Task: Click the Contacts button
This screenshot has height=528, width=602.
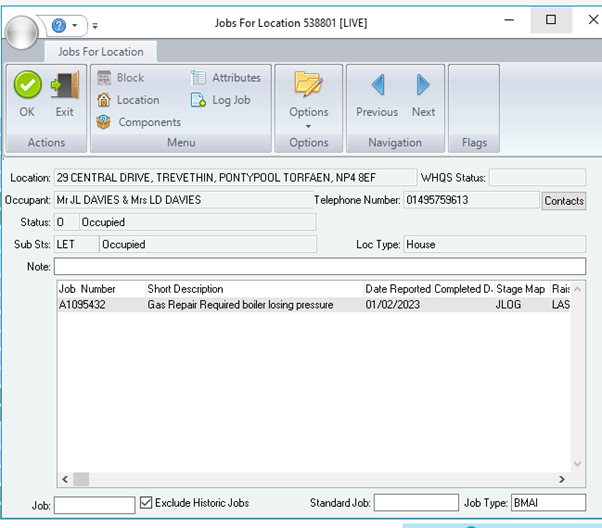Action: click(x=564, y=200)
